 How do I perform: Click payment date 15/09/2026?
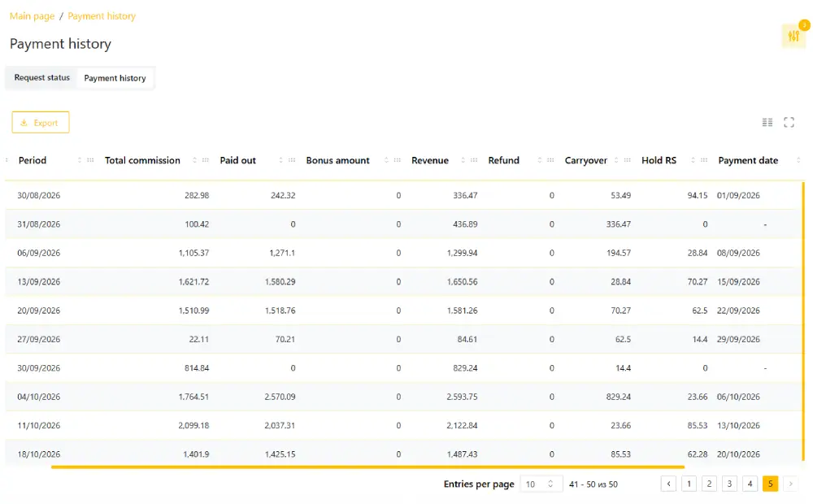point(738,281)
